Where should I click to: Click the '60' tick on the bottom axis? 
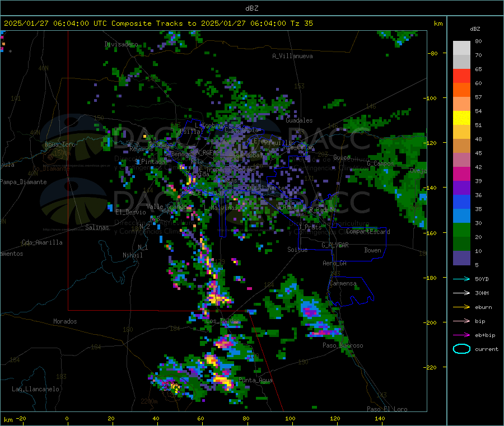coord(200,418)
